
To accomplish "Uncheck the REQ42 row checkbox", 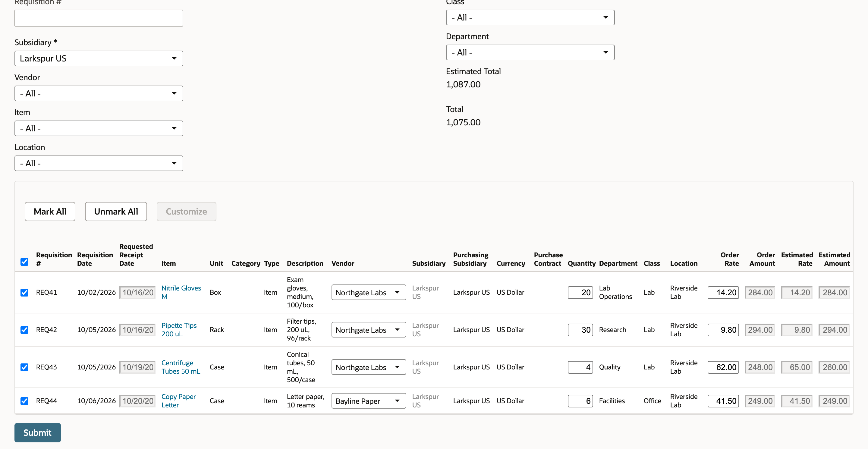I will click(x=24, y=330).
